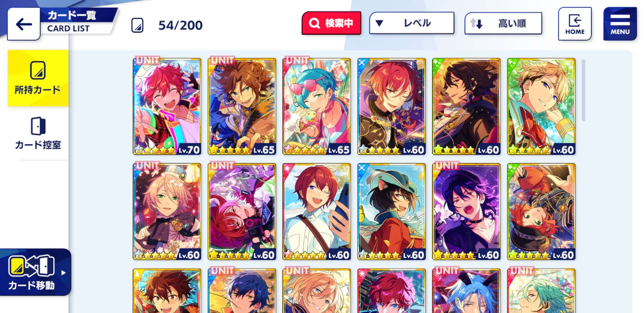The width and height of the screenshot is (644, 313).
Task: Click the vertical scrollbar of the card list
Action: (583, 90)
